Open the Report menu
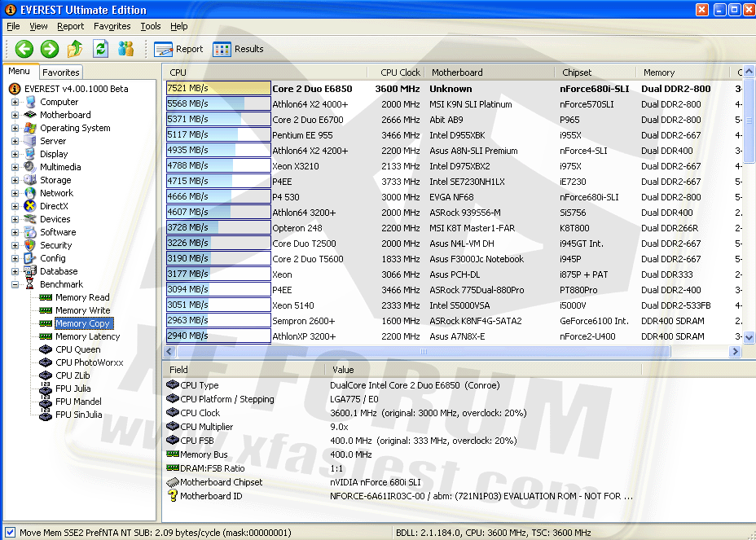The height and width of the screenshot is (540, 756). (x=70, y=27)
